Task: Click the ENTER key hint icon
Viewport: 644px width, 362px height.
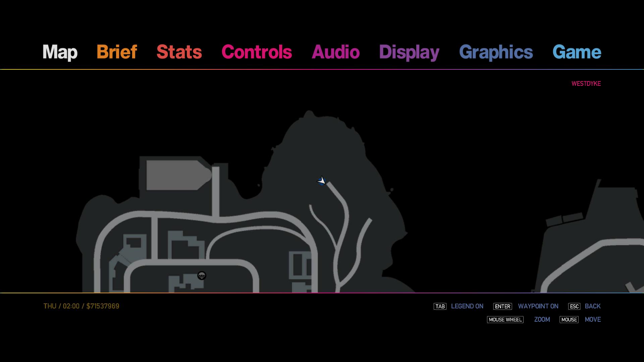Action: pos(502,306)
